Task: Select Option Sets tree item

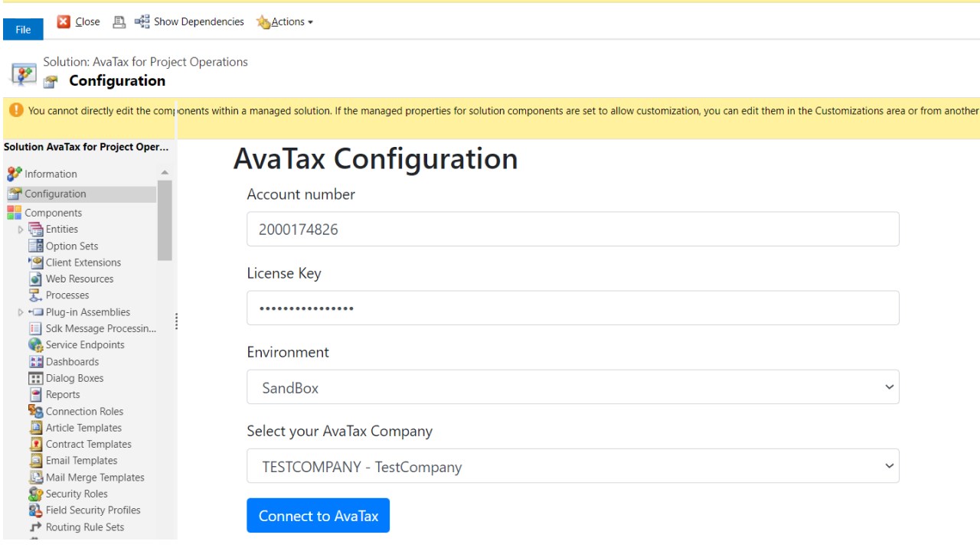Action: tap(72, 246)
